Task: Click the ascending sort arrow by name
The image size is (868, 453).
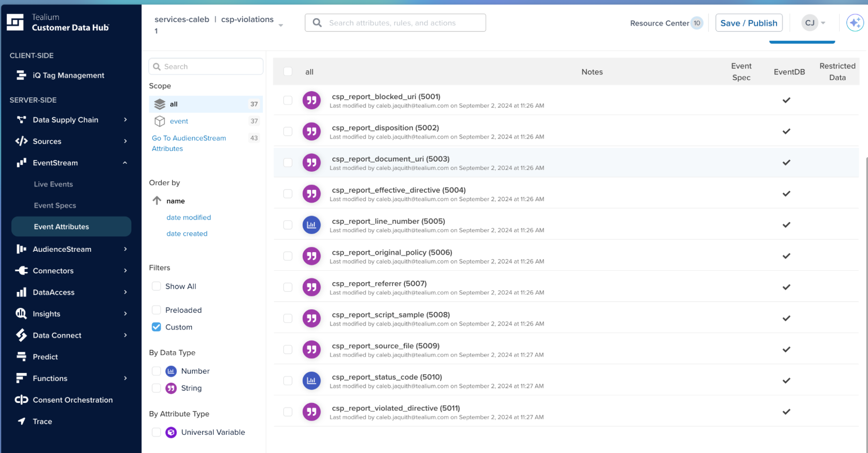Action: point(157,200)
